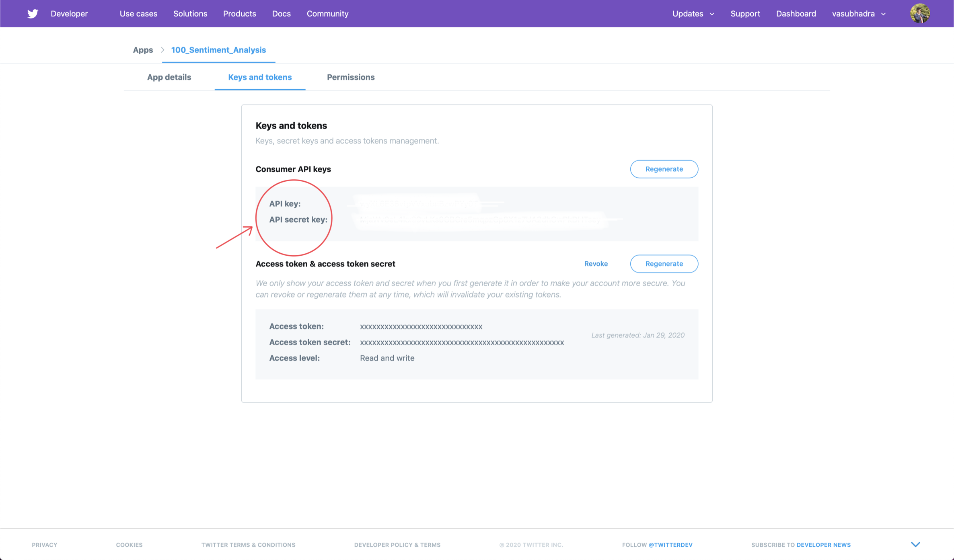Switch to the App details tab

pyautogui.click(x=169, y=77)
